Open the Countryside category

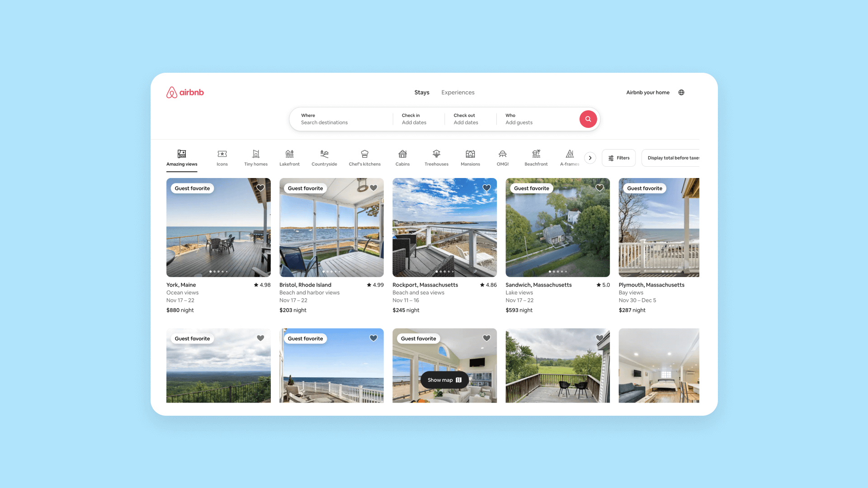click(x=324, y=157)
